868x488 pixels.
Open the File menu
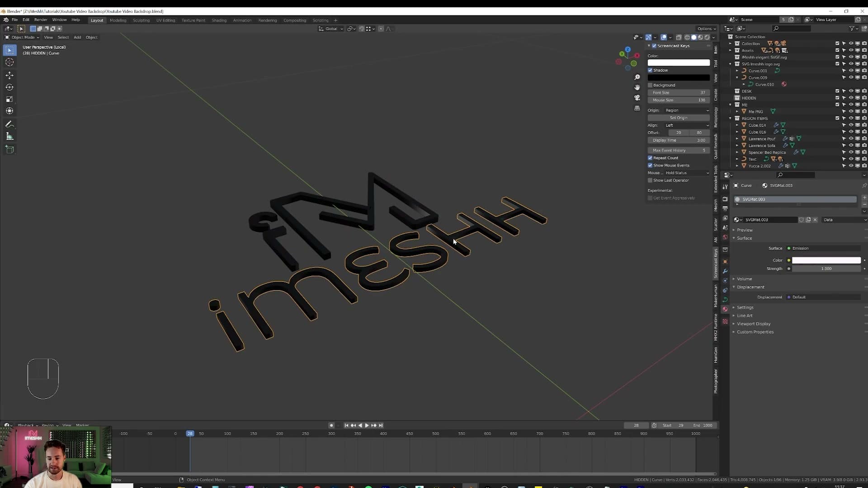(14, 20)
